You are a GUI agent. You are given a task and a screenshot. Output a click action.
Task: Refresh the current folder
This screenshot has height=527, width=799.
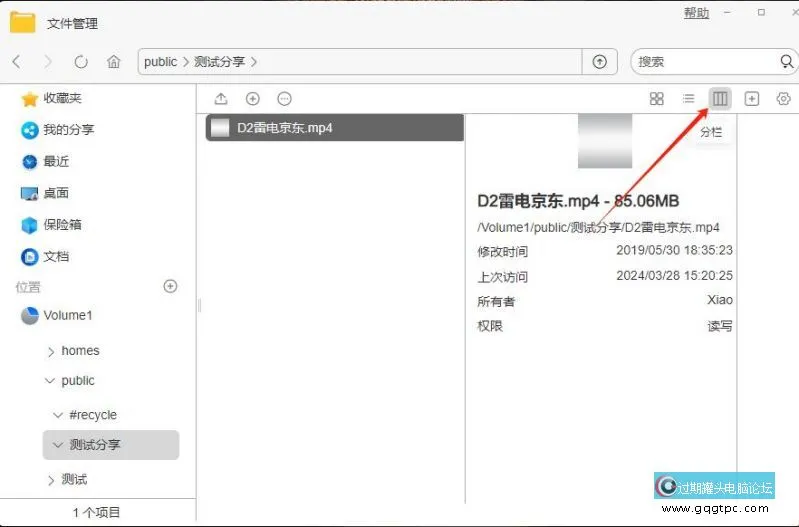81,62
